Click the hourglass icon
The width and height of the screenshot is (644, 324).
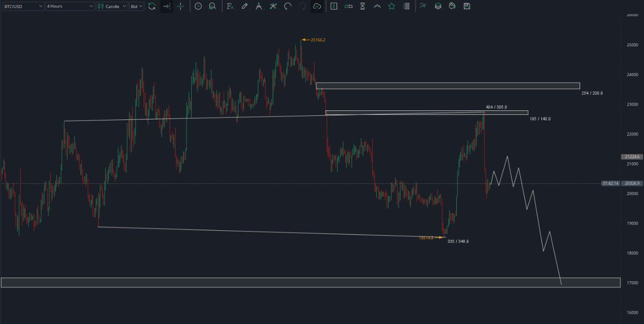[x=363, y=6]
